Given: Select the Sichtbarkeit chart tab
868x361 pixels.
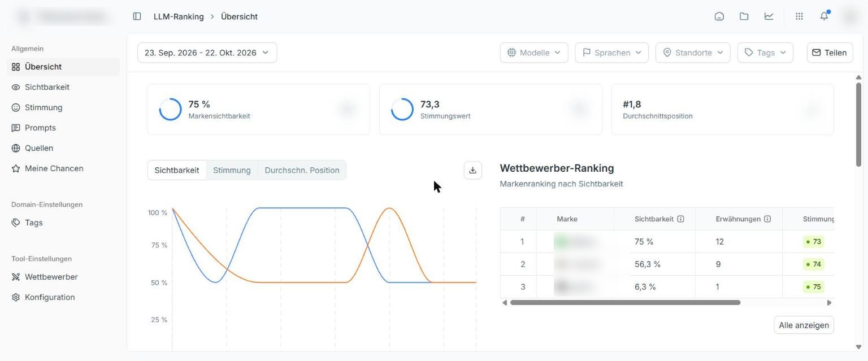Looking at the screenshot, I should point(177,170).
